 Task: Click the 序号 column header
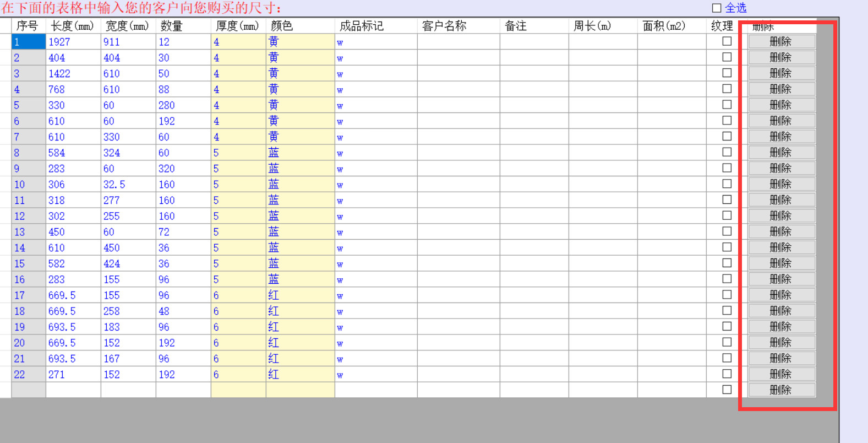point(29,26)
